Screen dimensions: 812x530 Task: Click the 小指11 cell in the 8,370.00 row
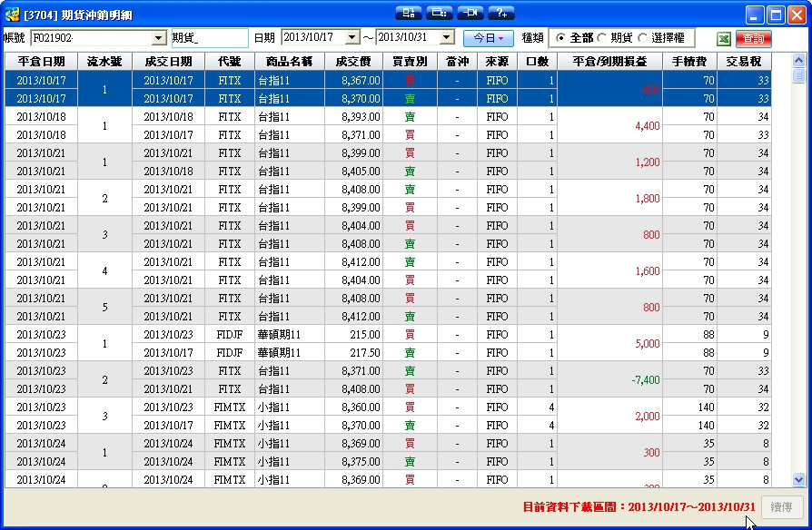click(x=290, y=425)
